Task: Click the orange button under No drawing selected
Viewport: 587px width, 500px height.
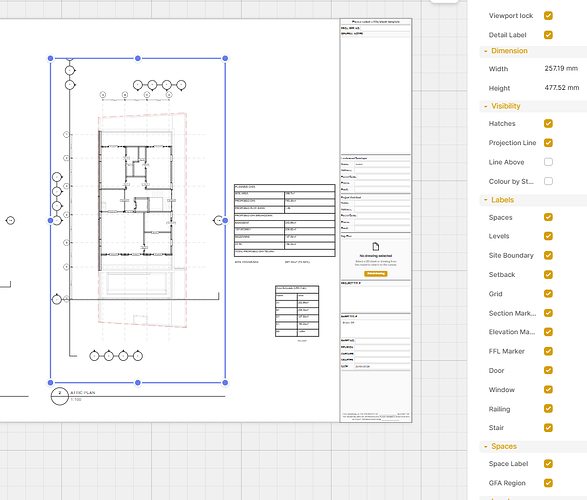Action: (x=375, y=274)
